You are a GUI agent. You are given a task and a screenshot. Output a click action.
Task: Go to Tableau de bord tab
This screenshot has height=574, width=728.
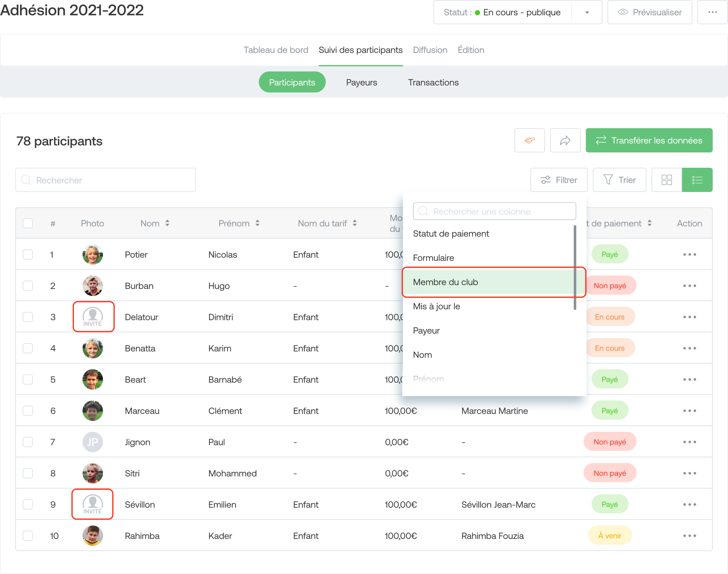pos(275,50)
